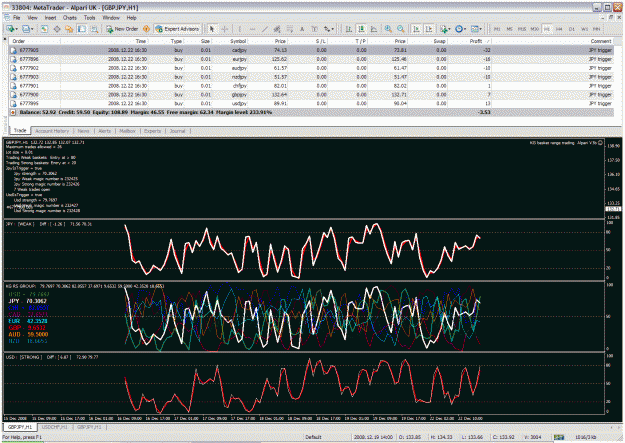Set timeframe to D1
Viewport: 625px width, 443px height.
(x=572, y=29)
